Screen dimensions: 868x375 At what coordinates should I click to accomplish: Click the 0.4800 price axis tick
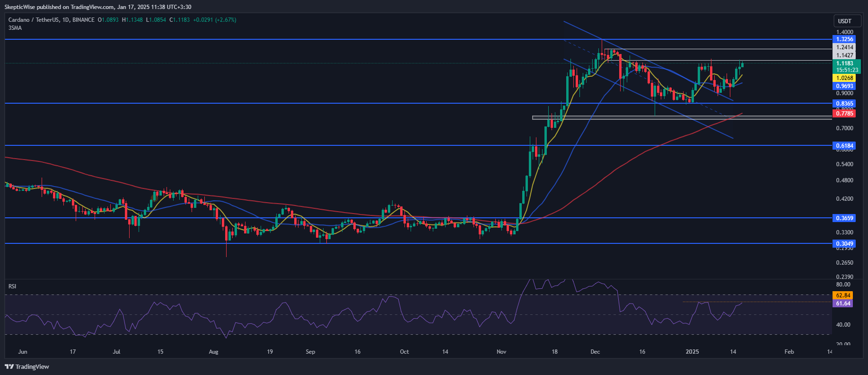coord(845,180)
